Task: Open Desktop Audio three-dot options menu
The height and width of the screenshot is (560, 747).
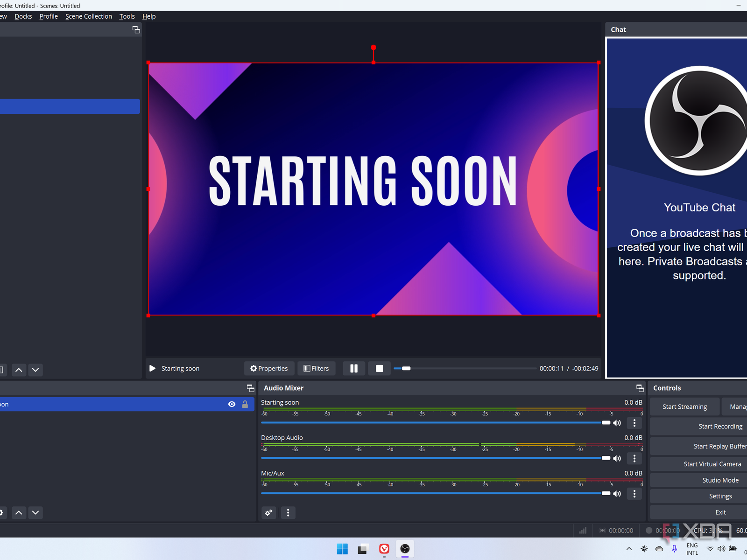Action: pyautogui.click(x=634, y=458)
